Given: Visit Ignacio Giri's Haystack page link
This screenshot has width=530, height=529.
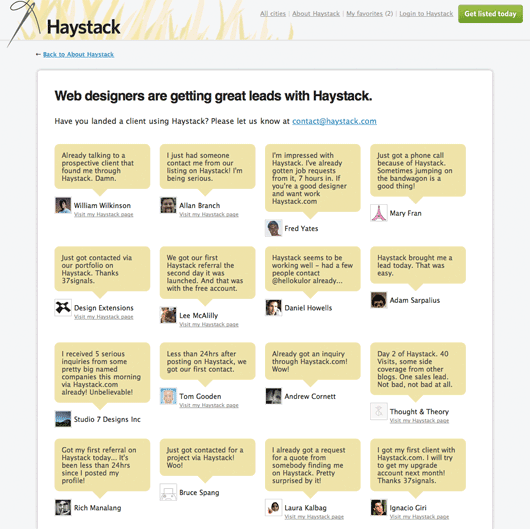Looking at the screenshot, I should click(419, 517).
